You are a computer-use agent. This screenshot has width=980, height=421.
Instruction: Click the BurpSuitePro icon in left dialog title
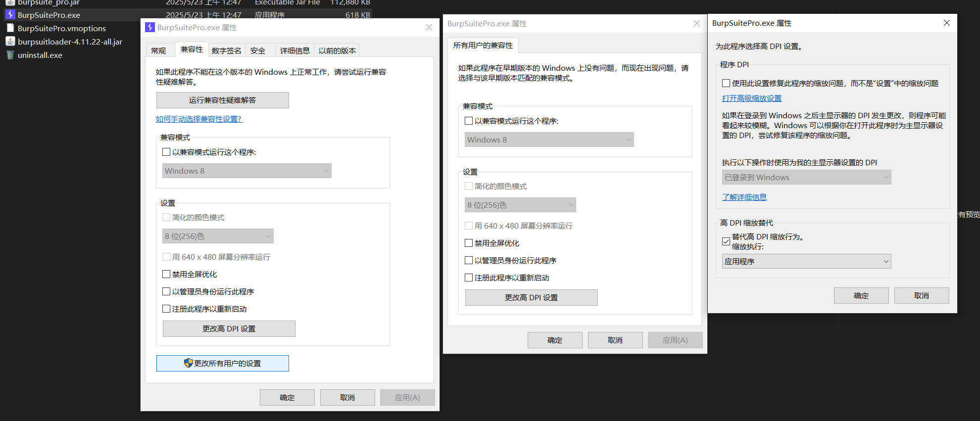click(x=150, y=27)
